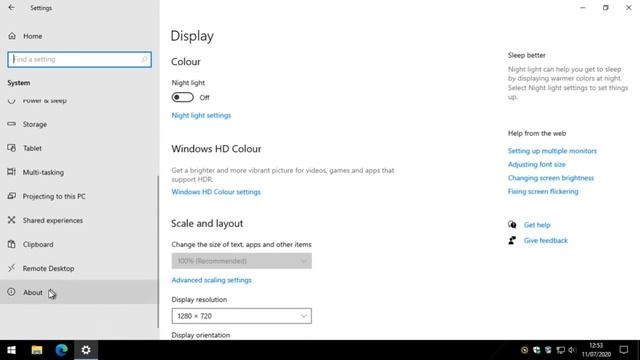Open File Explorer from the taskbar

click(37, 350)
